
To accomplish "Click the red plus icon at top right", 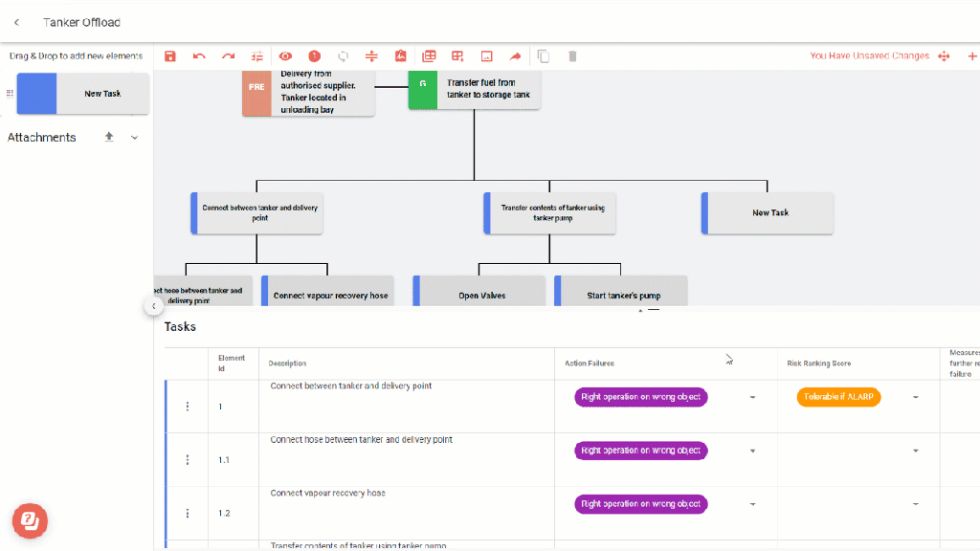I will tap(972, 56).
